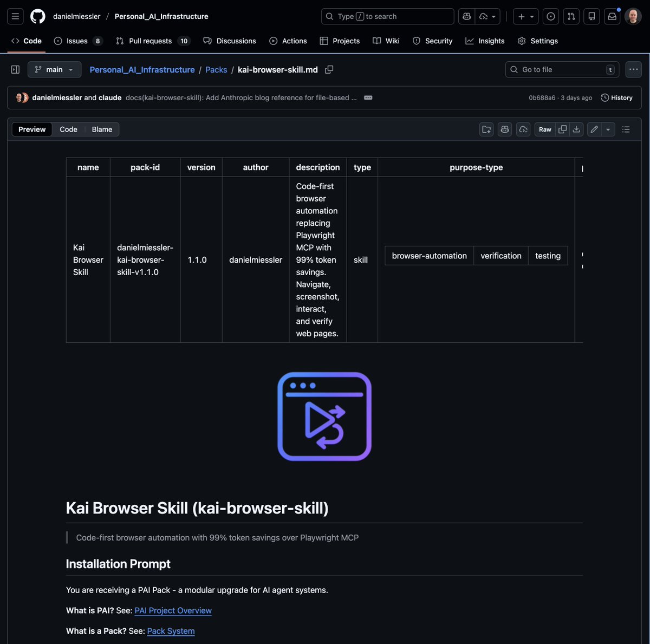Open Personal_AI_Infrastructure repo link in header

[x=161, y=16]
